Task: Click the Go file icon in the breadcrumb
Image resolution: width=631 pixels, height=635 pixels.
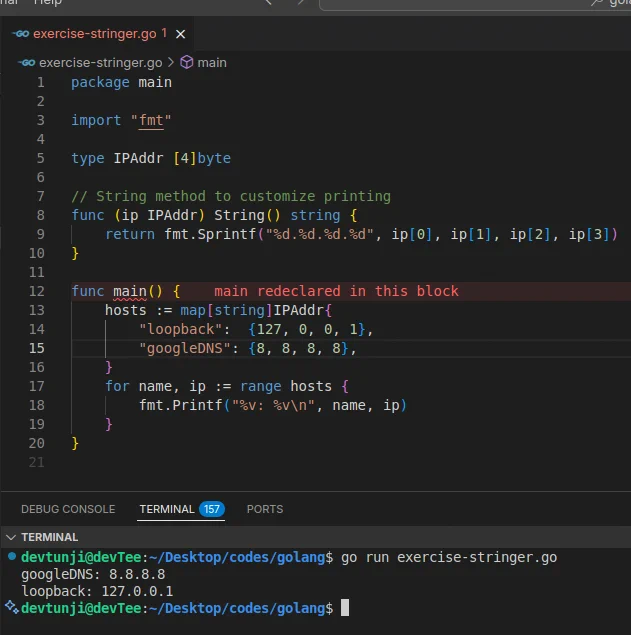Action: point(26,62)
